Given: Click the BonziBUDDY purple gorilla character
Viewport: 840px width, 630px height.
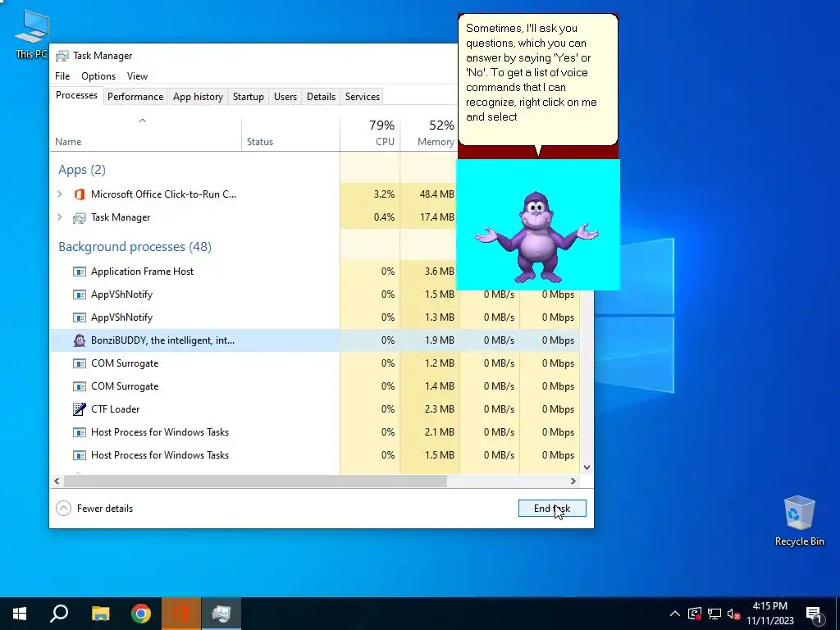Looking at the screenshot, I should click(536, 237).
